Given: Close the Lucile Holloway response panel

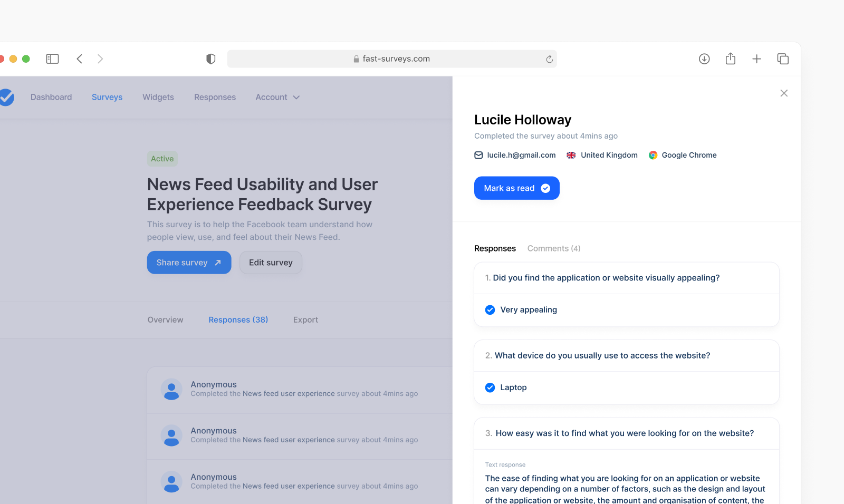Looking at the screenshot, I should pos(784,93).
